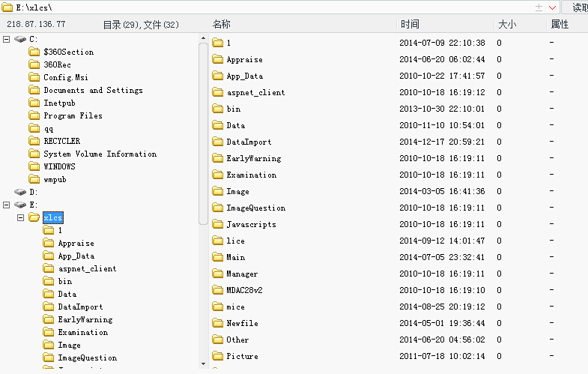Sort by 时间 column header
The image size is (588, 374).
tap(410, 25)
